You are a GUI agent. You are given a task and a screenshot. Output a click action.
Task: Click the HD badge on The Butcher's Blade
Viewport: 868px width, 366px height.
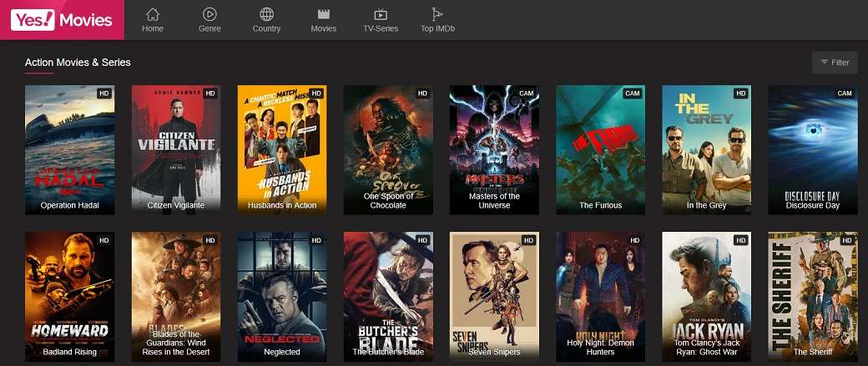[423, 240]
